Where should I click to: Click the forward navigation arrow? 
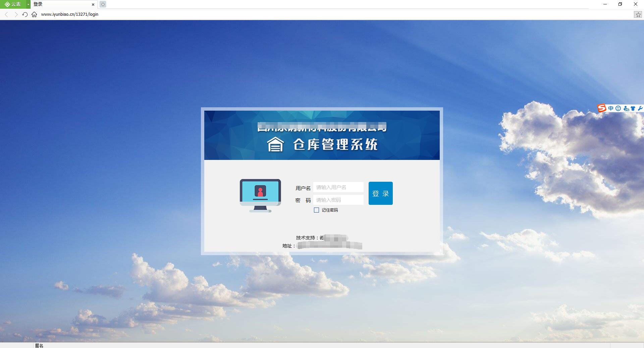(x=16, y=14)
